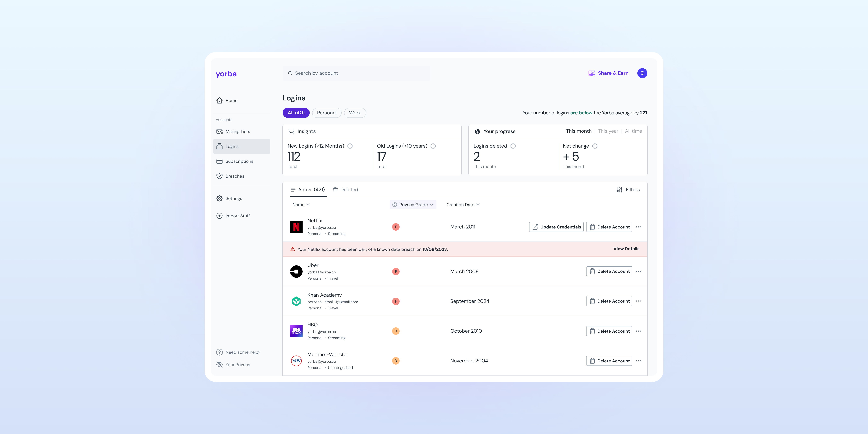Open the user avatar C menu

tap(642, 73)
